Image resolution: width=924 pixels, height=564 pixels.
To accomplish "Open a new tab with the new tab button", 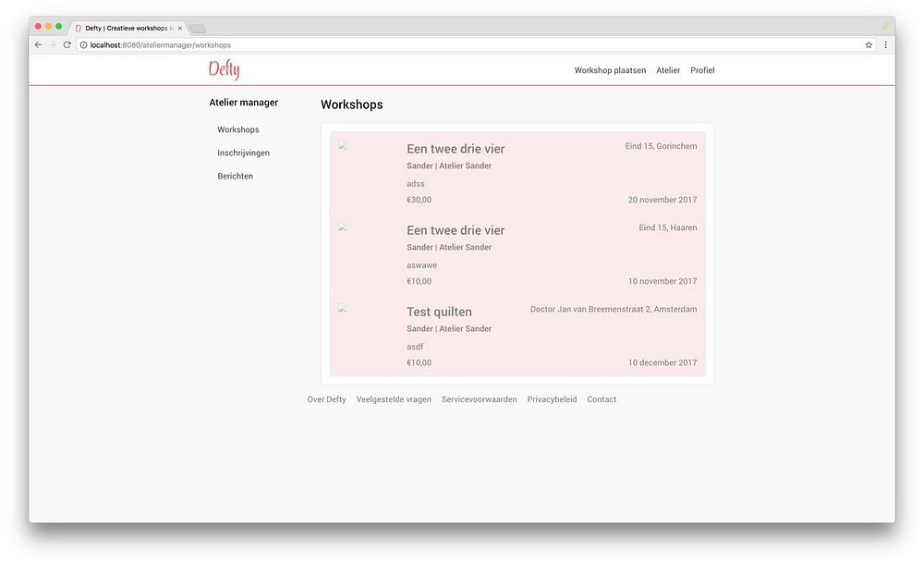I will pos(198,29).
